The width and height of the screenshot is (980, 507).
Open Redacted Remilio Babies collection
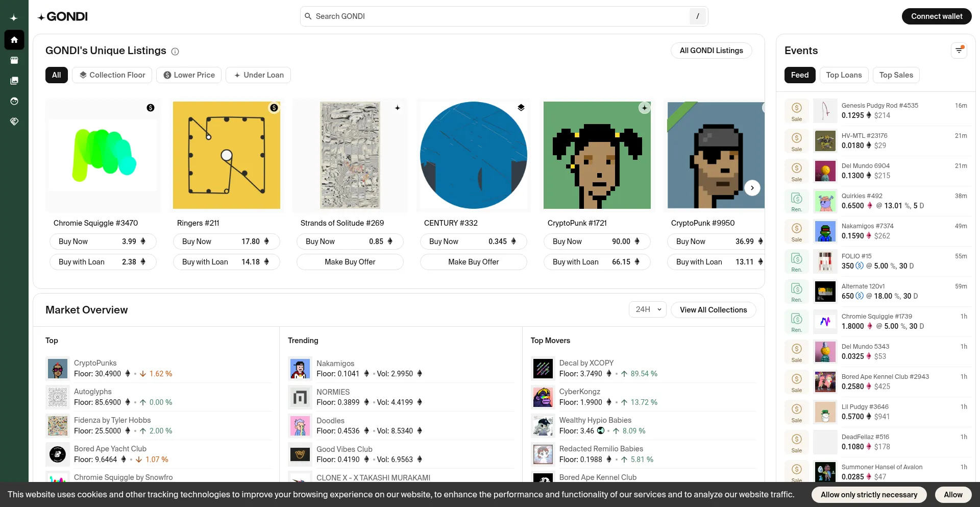pos(644,454)
